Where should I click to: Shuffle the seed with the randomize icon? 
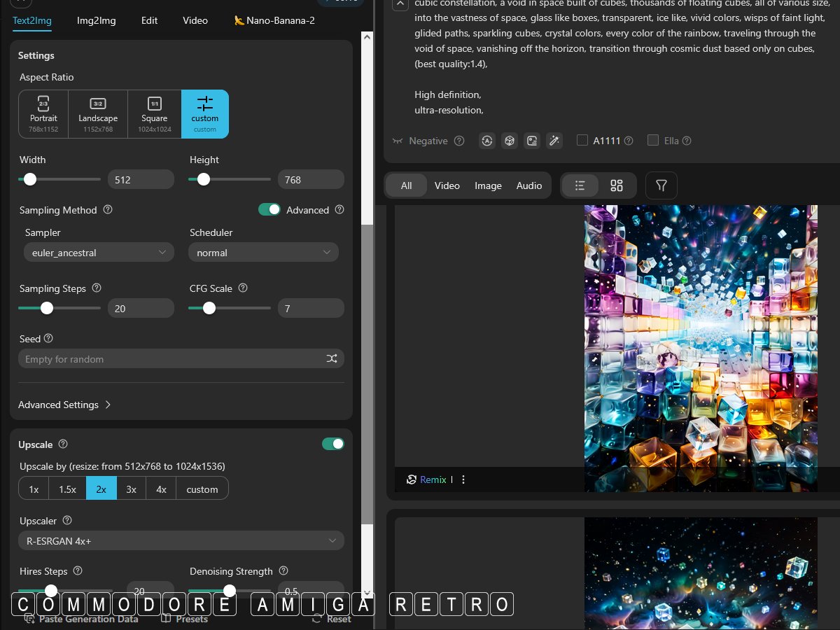click(x=331, y=359)
